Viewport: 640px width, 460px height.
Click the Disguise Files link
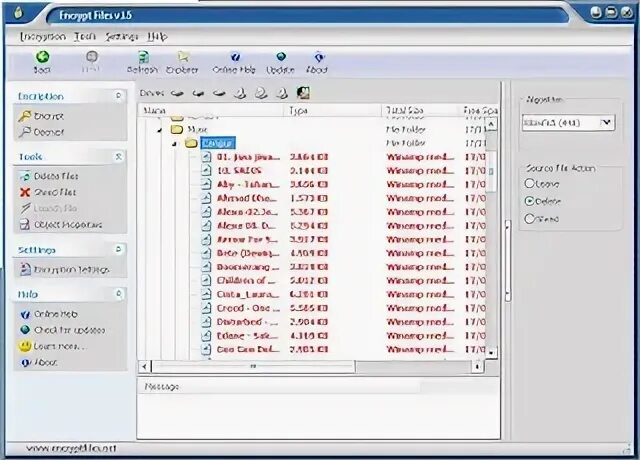pos(56,176)
